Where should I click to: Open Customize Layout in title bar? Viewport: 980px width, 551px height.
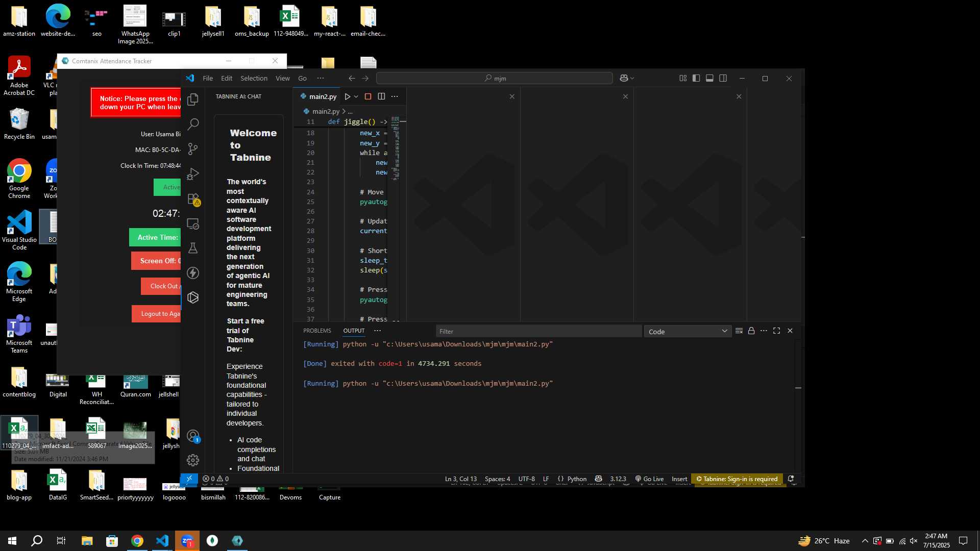coord(683,78)
